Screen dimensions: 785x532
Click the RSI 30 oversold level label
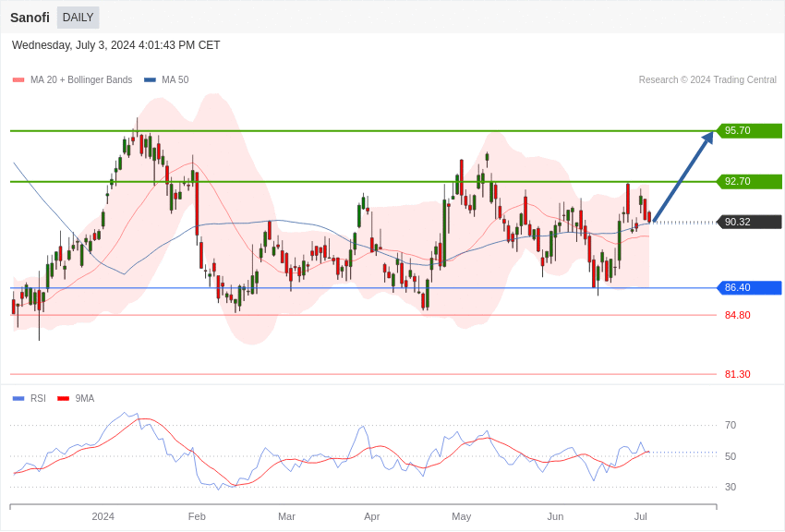(x=731, y=487)
